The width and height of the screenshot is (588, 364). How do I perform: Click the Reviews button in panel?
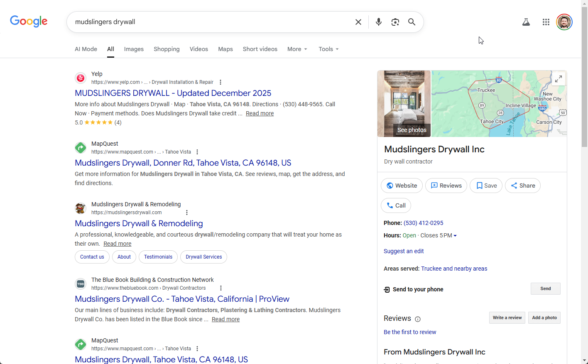point(446,186)
